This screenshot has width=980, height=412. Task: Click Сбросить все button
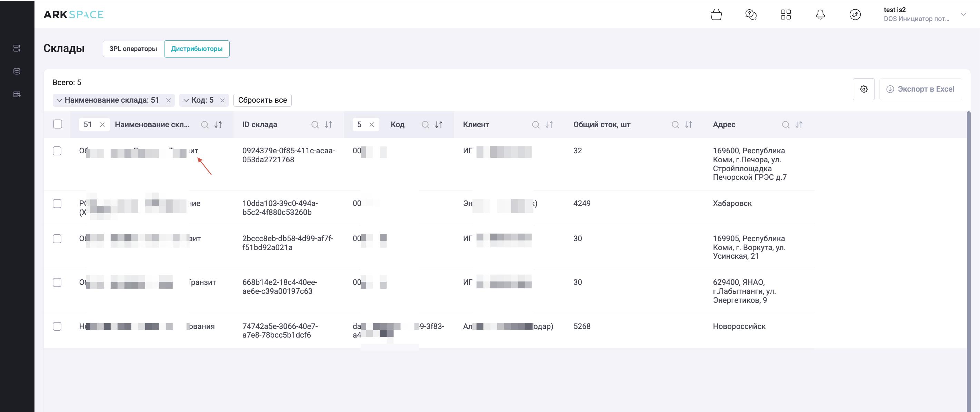tap(262, 100)
